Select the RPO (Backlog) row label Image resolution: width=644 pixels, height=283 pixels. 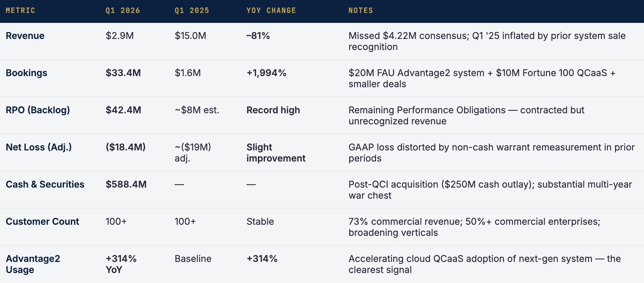coord(38,110)
